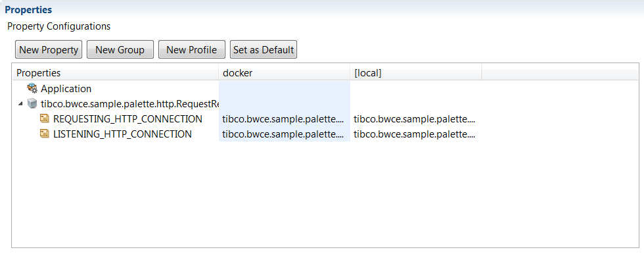Select the Application tree row

(x=66, y=88)
